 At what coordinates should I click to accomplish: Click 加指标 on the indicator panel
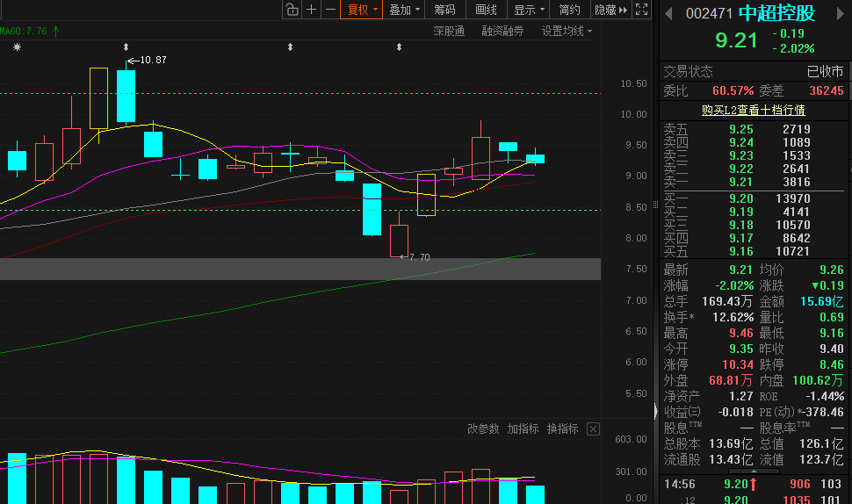(x=523, y=429)
